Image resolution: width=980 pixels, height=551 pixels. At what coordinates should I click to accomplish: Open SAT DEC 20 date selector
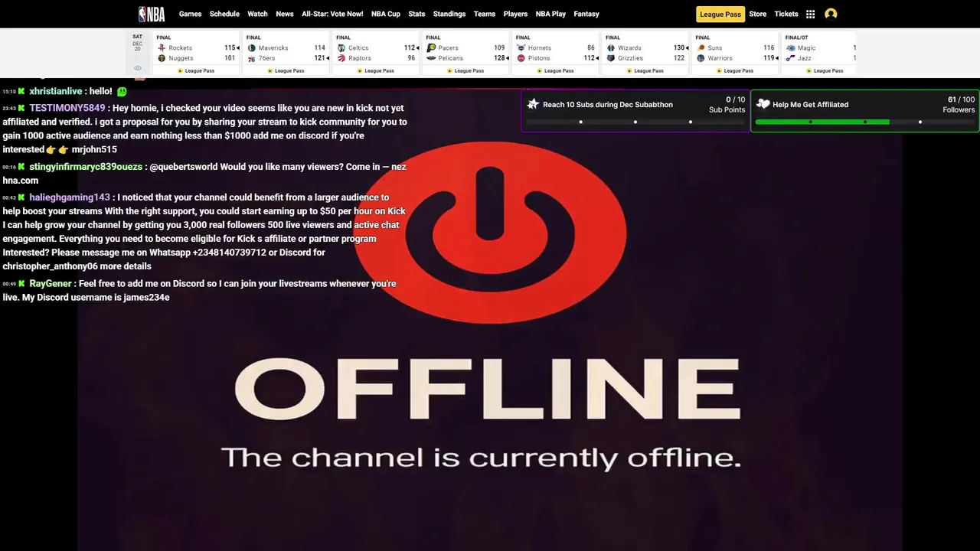click(138, 44)
